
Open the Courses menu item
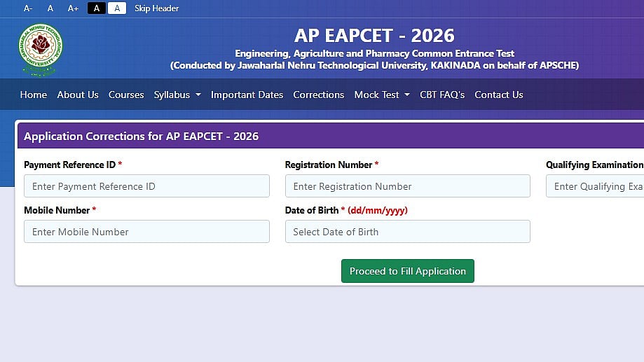[x=126, y=95]
